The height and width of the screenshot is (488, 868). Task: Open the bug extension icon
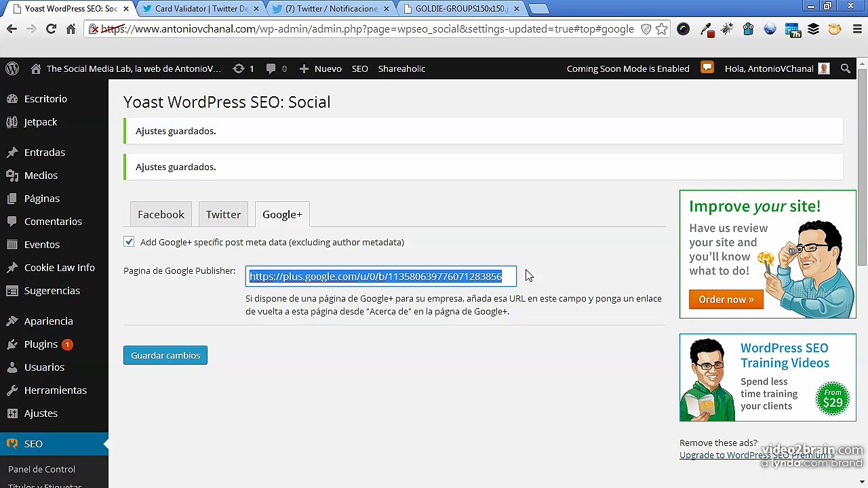click(727, 29)
